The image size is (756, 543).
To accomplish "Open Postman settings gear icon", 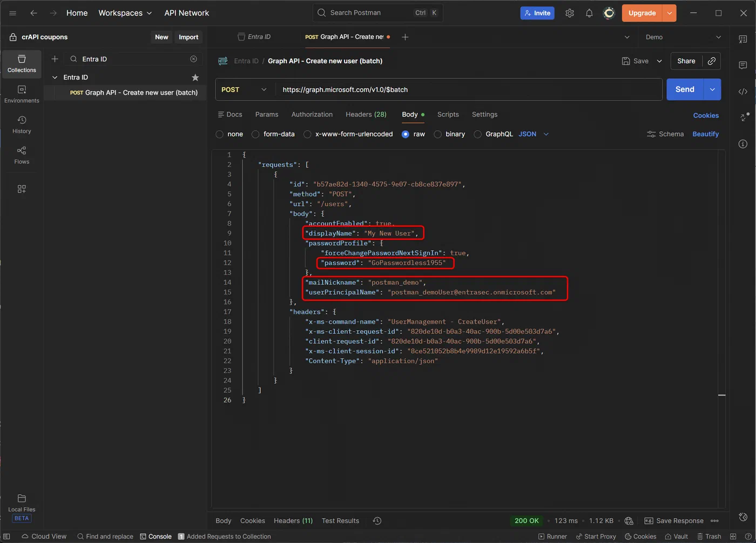I will point(570,13).
